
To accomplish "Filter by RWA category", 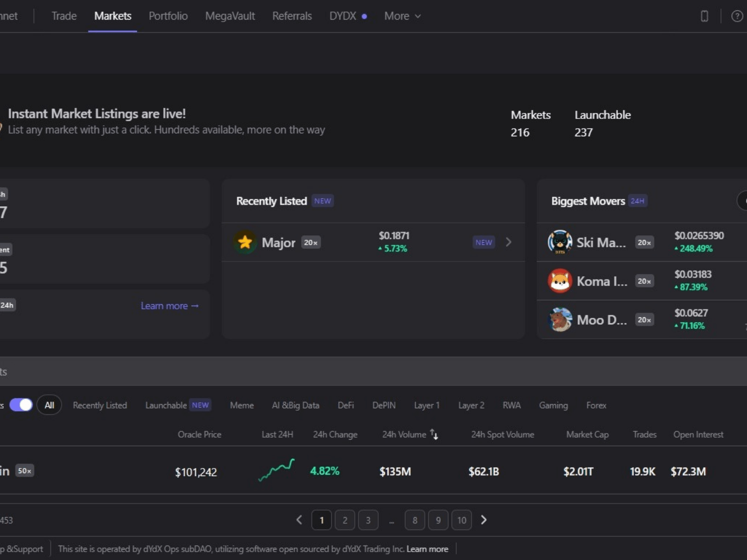I will click(512, 405).
